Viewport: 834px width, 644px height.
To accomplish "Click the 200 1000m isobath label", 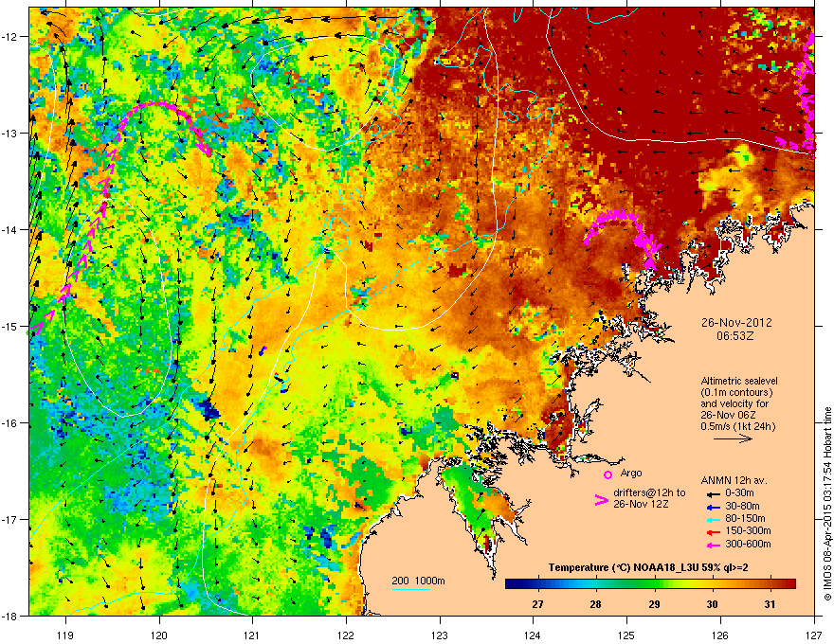I will [418, 581].
